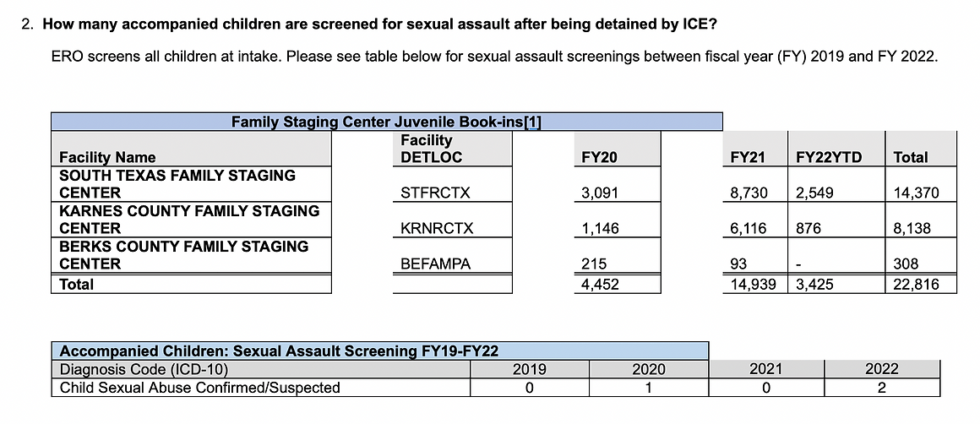Screen dimensions: 980x424
Task: Click the 22,816 grand total cell
Action: tap(917, 285)
